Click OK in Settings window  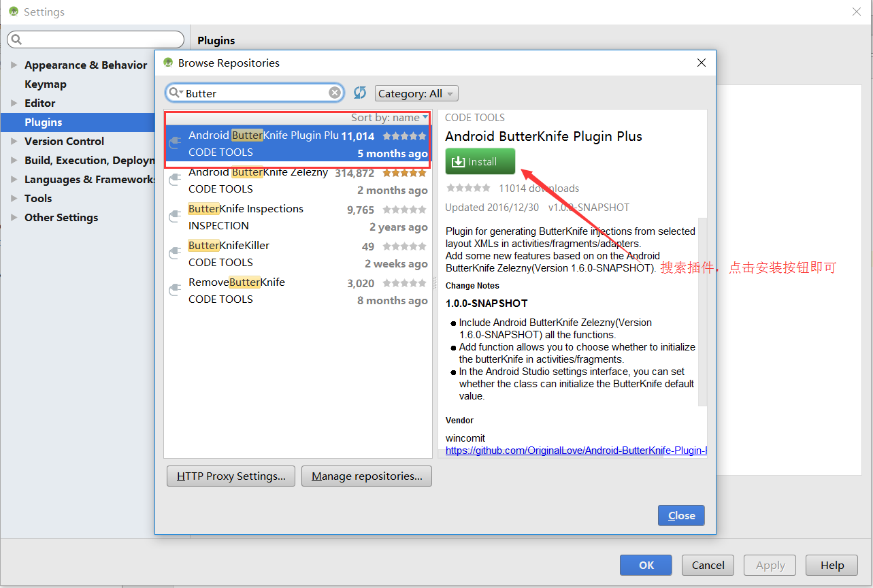(x=646, y=565)
